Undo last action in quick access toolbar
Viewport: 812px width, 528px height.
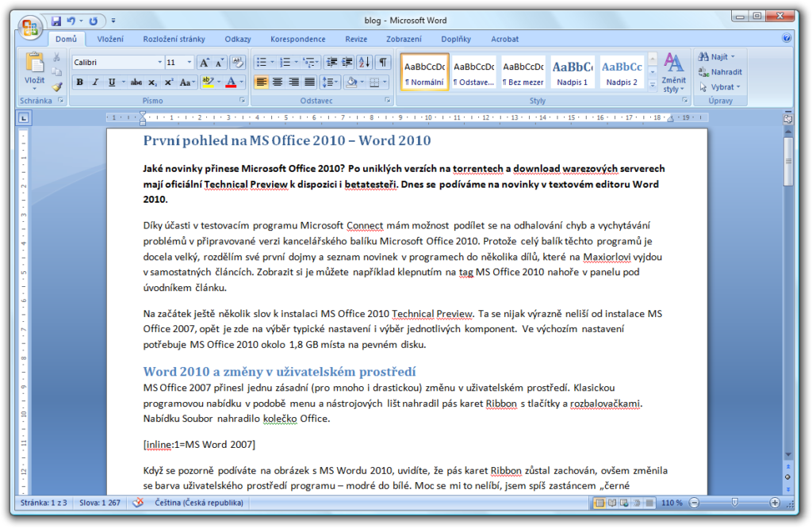coord(71,21)
